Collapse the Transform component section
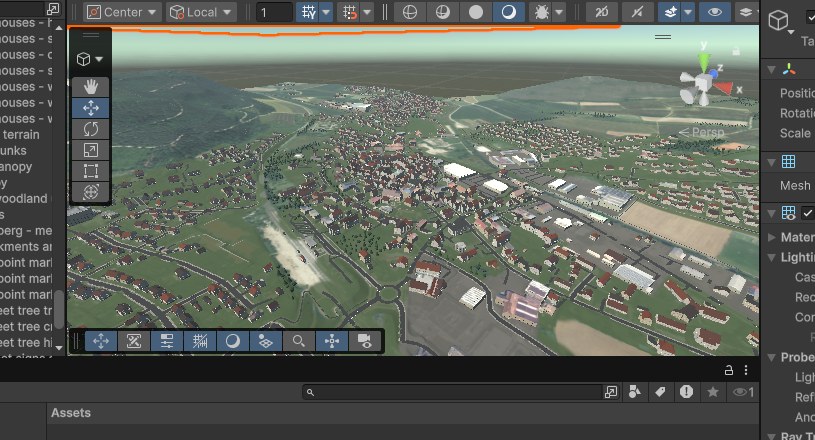This screenshot has width=815, height=440. click(x=772, y=70)
